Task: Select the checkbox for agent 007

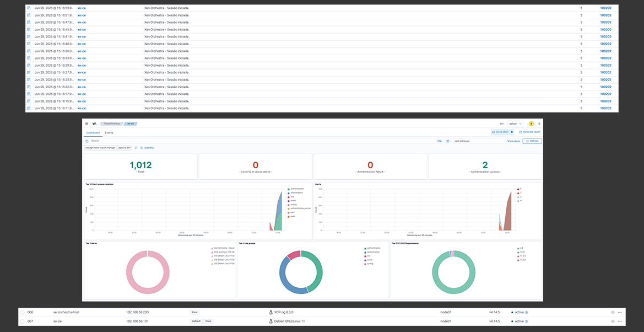Action: point(22,321)
